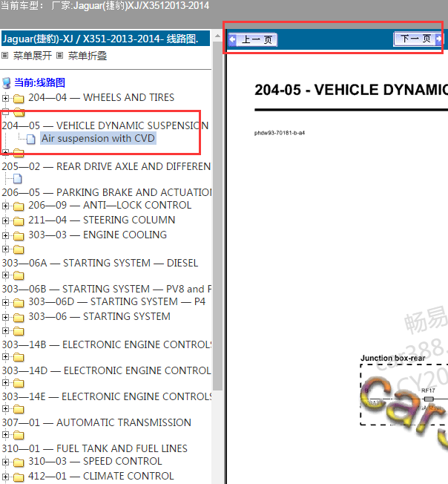Viewport: 448px width, 484px height.
Task: Click document icon beside Air suspension with CVD
Action: pyautogui.click(x=31, y=140)
